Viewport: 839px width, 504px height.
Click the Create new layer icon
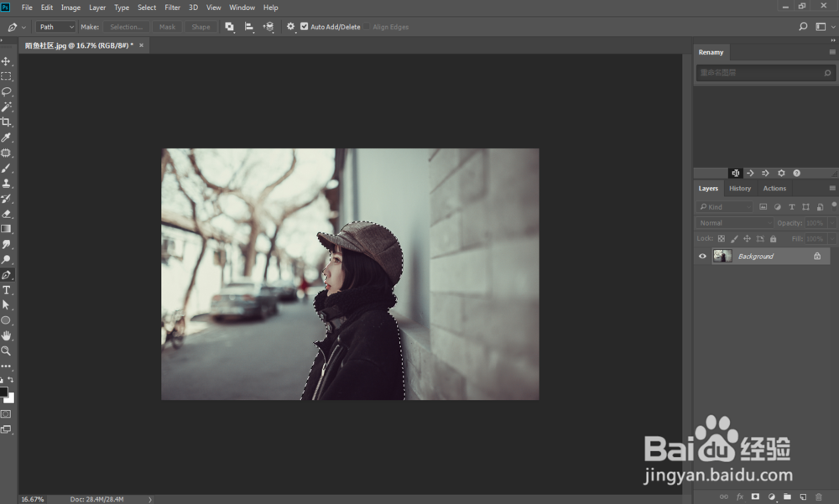pyautogui.click(x=803, y=496)
